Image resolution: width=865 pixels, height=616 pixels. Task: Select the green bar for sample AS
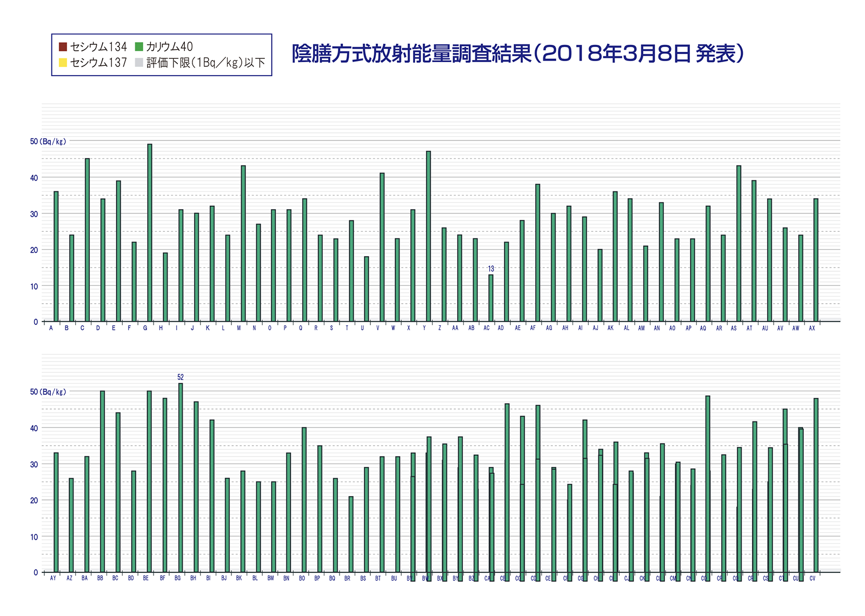point(739,244)
